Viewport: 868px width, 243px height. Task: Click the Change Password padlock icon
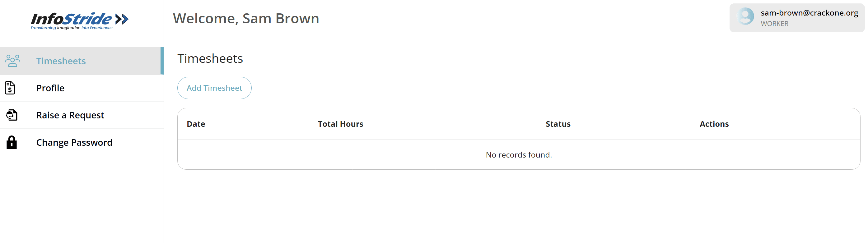(12, 142)
